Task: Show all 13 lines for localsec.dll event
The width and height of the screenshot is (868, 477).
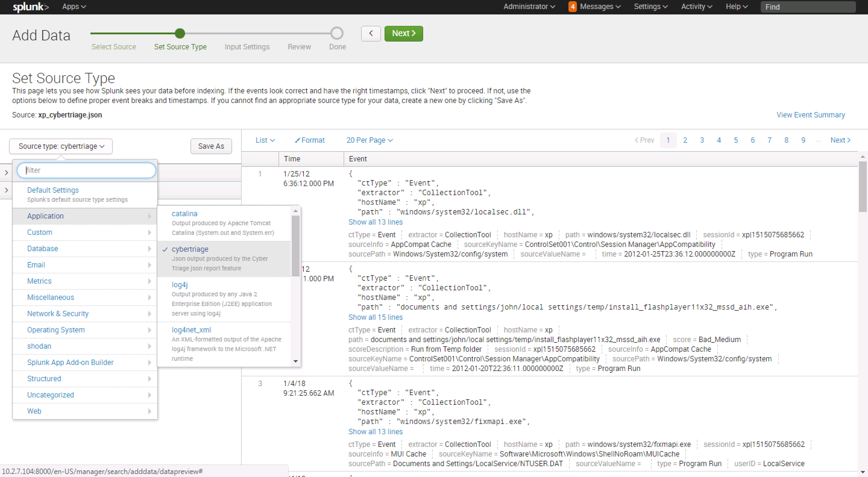Action: [x=375, y=222]
